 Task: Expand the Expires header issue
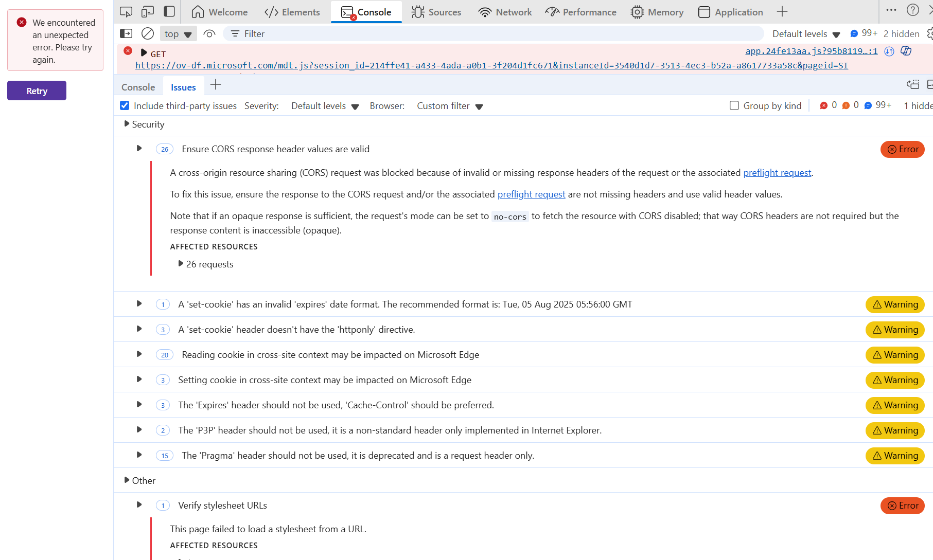point(139,404)
